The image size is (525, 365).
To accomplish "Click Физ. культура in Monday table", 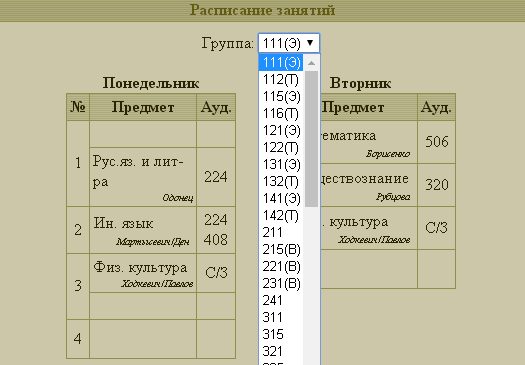I will (143, 273).
